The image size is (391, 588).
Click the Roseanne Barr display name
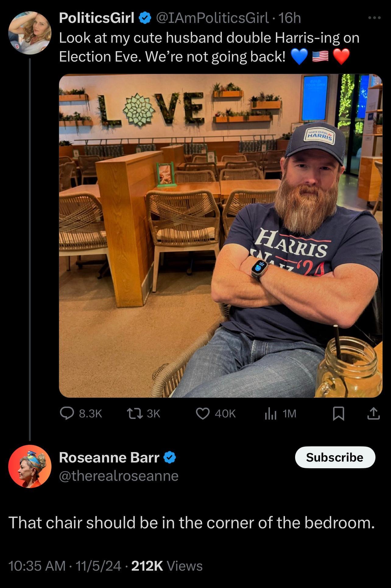point(109,458)
